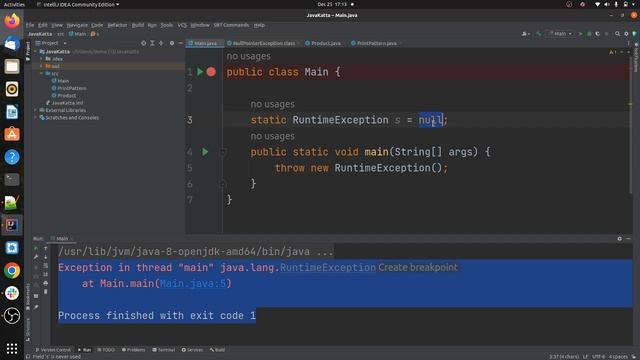Open Main.java:5 link in stack trace
Viewport: 640px width, 360px height.
(193, 284)
